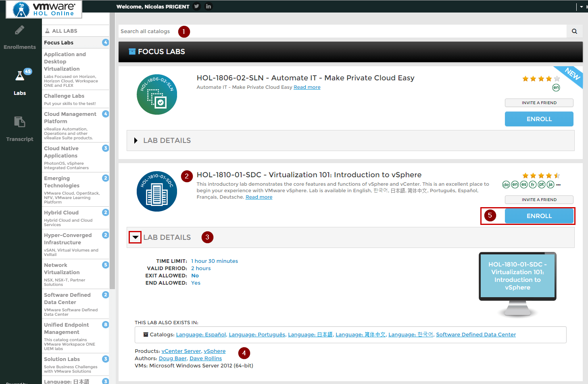Invite a friend to HOL-1810-01-SDC

pyautogui.click(x=539, y=200)
